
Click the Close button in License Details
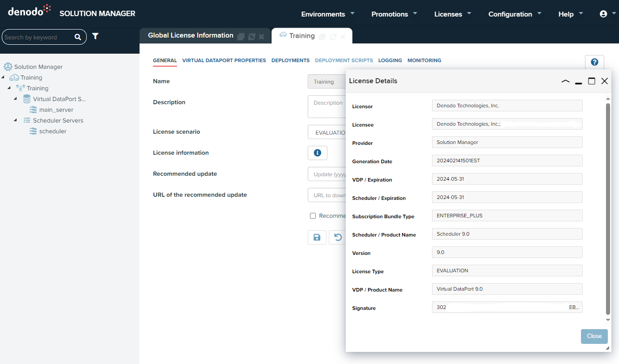[x=594, y=336]
